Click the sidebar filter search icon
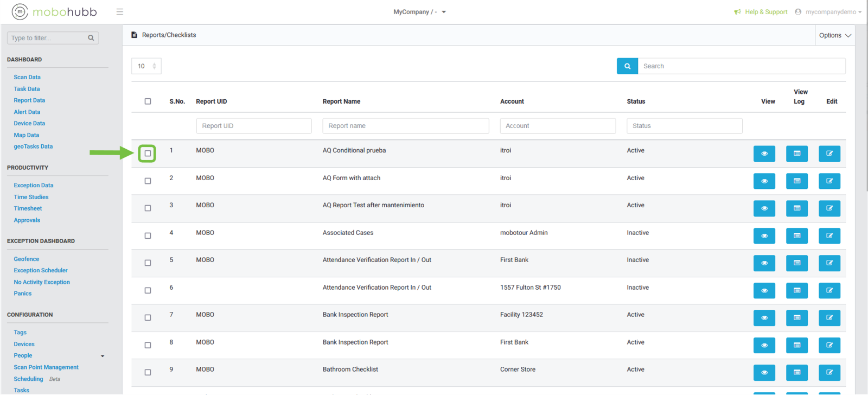Viewport: 868px width, 395px height. 91,38
